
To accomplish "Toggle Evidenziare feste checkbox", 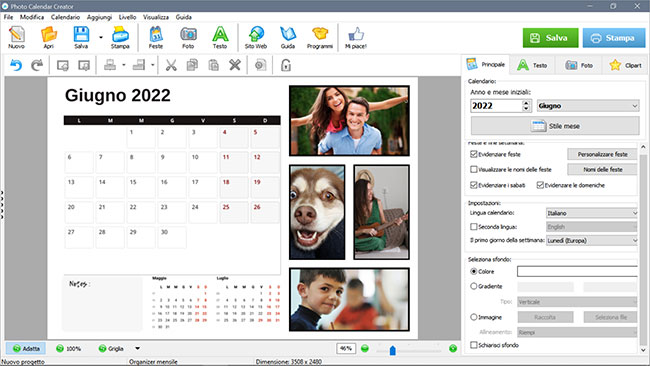I will click(x=474, y=154).
